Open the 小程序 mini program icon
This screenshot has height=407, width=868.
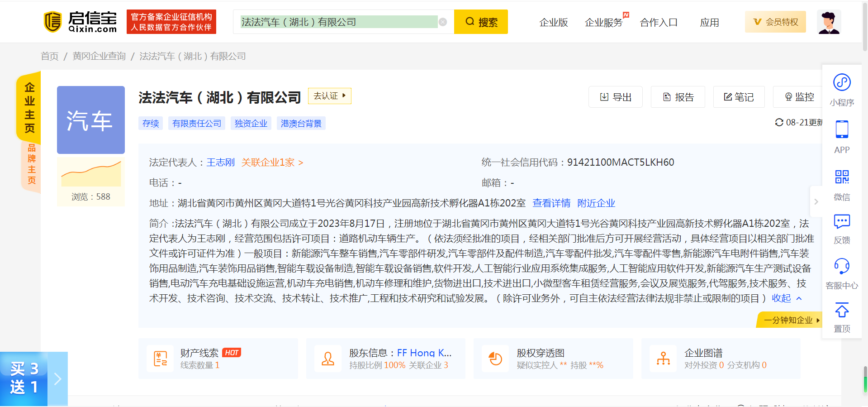click(842, 83)
